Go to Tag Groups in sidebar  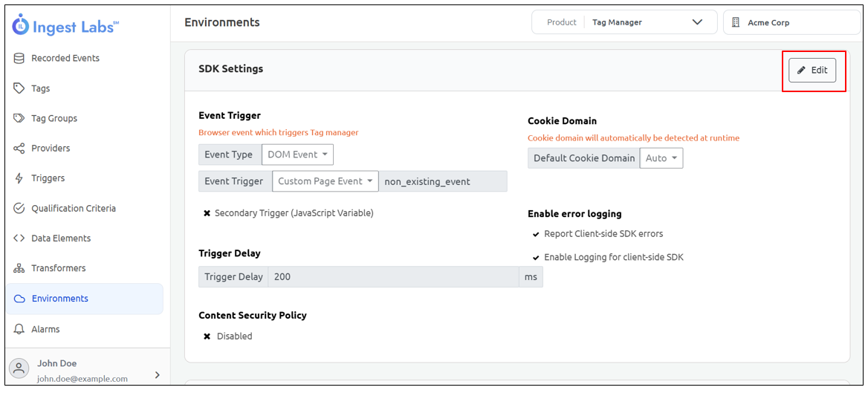(54, 118)
